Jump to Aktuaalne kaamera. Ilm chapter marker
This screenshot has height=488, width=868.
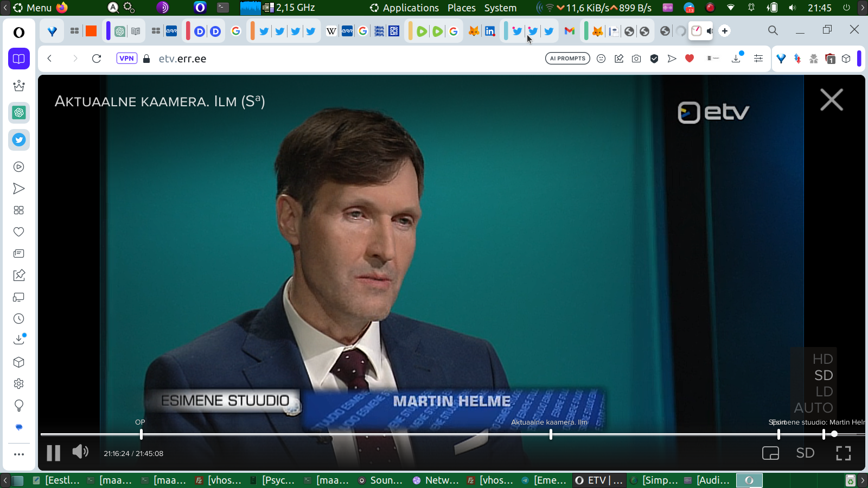[x=551, y=434]
